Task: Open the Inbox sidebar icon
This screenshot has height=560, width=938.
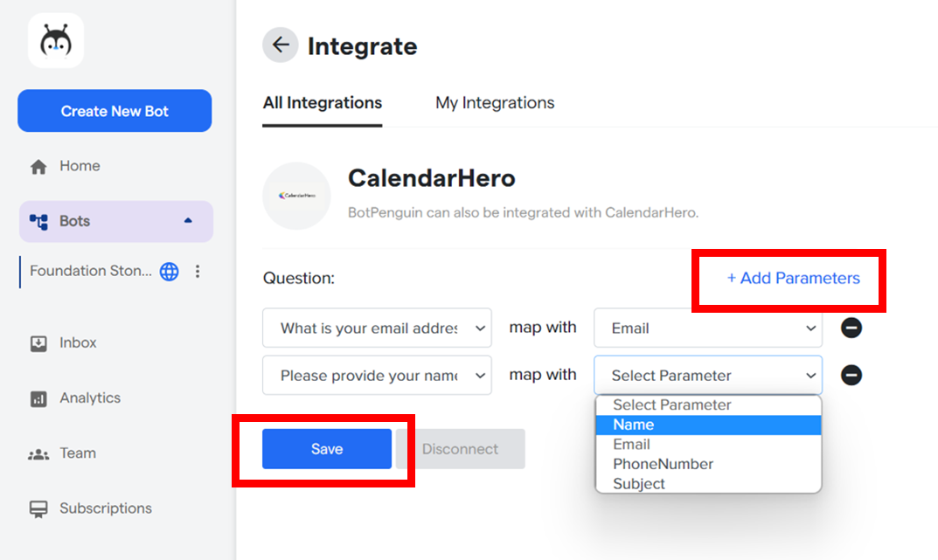Action: pyautogui.click(x=38, y=343)
